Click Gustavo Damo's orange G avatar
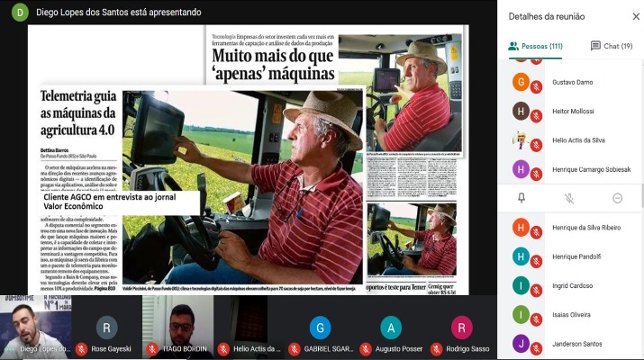 click(521, 82)
